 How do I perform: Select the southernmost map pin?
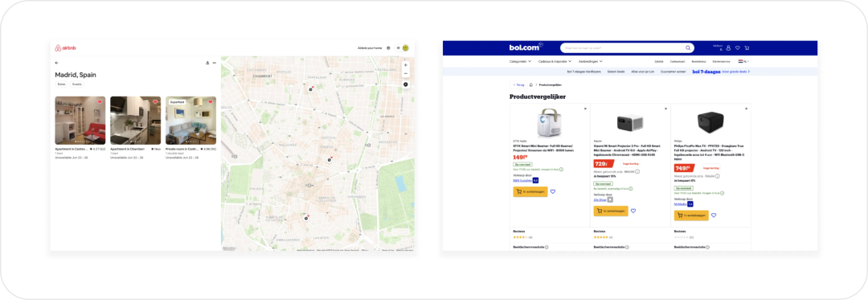[306, 218]
